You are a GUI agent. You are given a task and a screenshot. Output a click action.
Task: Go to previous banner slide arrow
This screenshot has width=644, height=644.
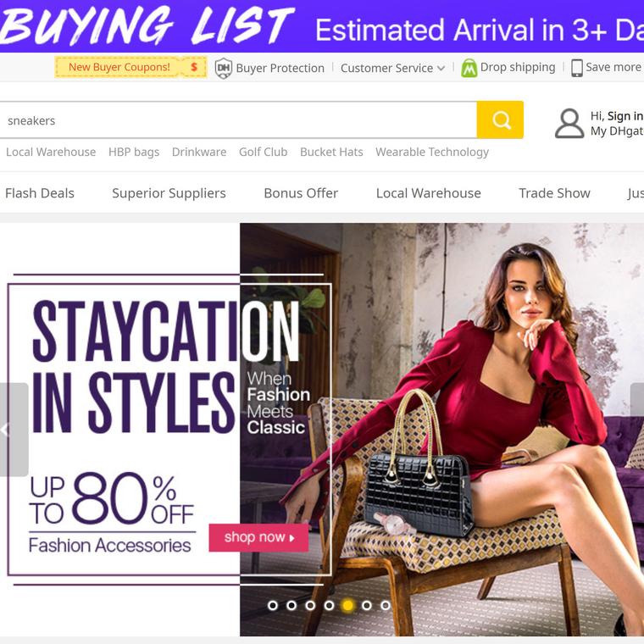tap(14, 430)
